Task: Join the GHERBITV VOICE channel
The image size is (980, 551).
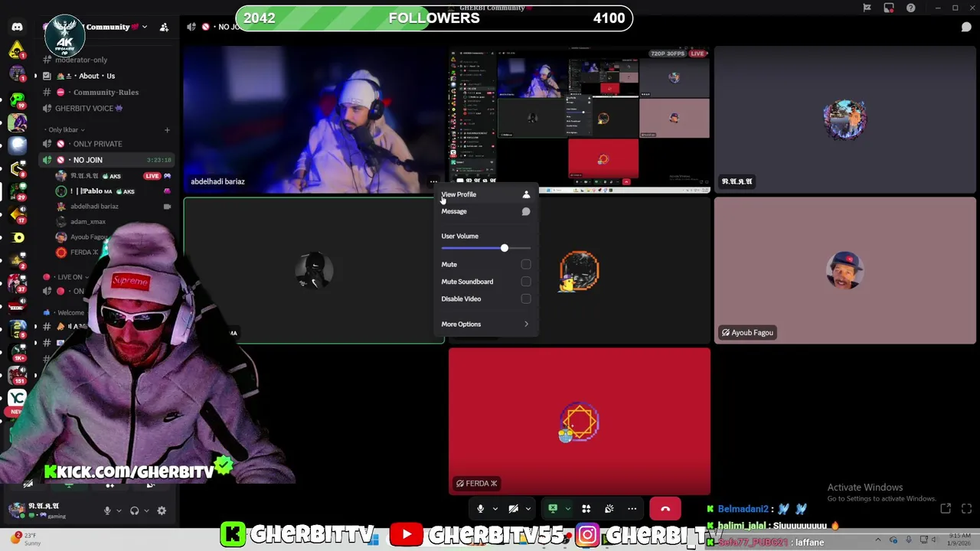Action: 106,109
